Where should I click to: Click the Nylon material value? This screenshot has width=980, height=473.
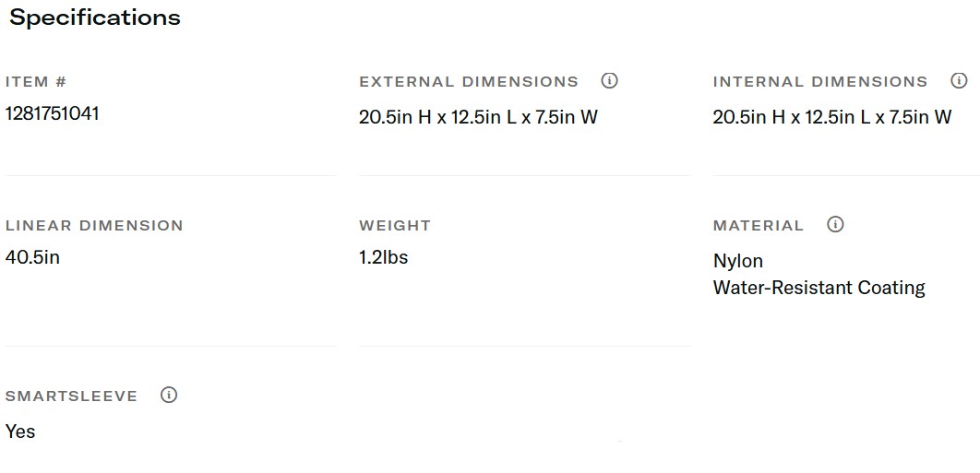(x=738, y=261)
